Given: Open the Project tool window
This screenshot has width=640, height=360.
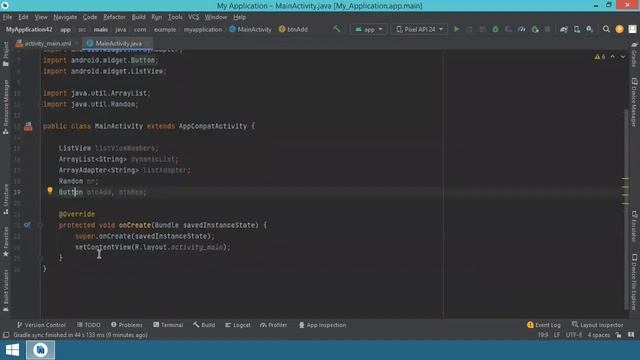Looking at the screenshot, I should [x=5, y=54].
